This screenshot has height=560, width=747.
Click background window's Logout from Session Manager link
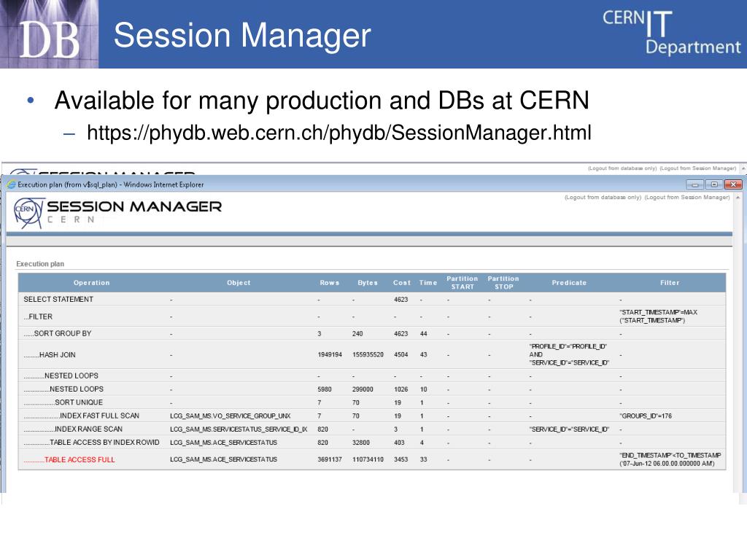click(x=698, y=168)
